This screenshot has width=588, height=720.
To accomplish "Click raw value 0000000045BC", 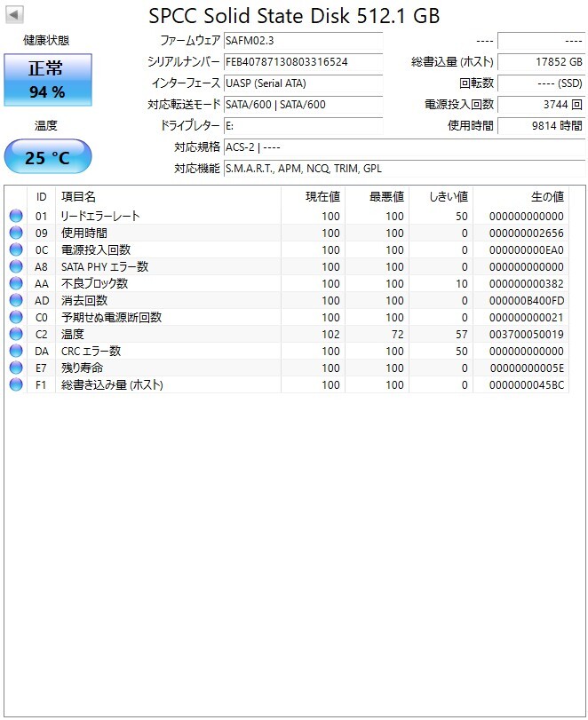I will [x=527, y=384].
